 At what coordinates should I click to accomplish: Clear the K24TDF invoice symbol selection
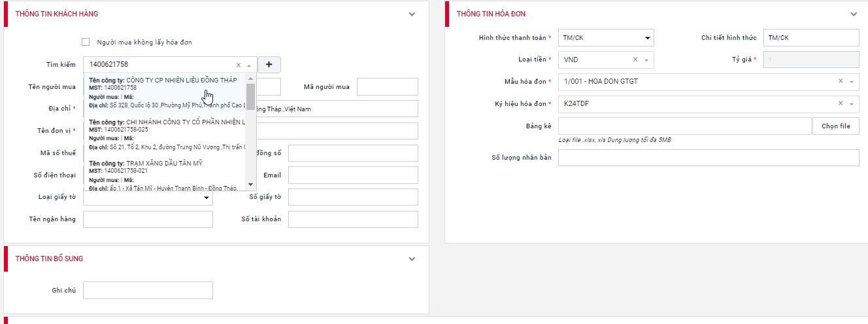pos(841,104)
